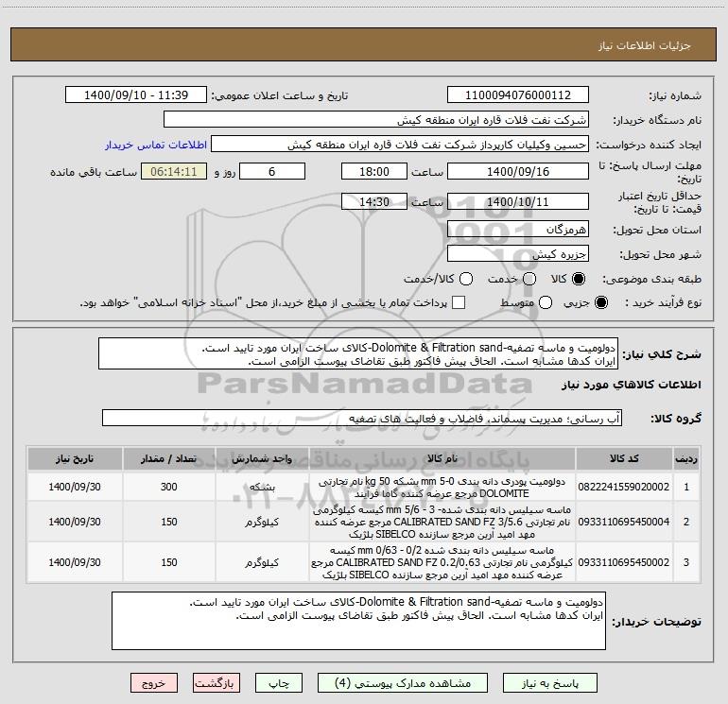Click the چاپ print button
The image size is (728, 704).
point(279,683)
